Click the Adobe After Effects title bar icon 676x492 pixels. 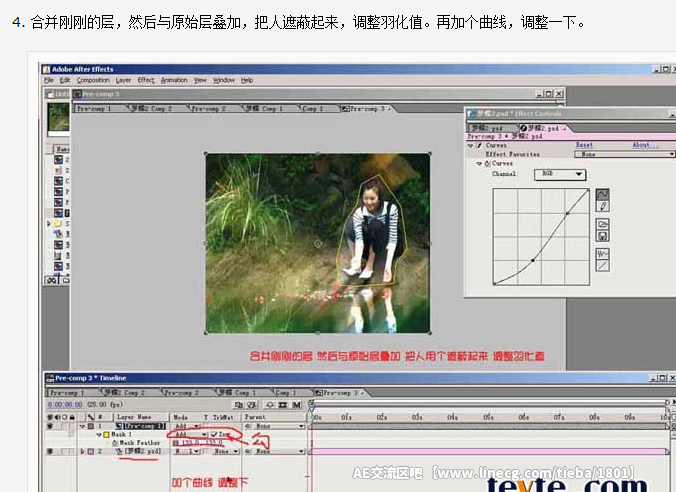46,69
